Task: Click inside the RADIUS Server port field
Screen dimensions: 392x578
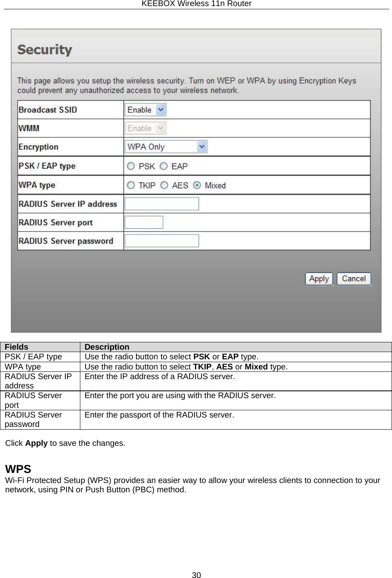Action: 144,222
